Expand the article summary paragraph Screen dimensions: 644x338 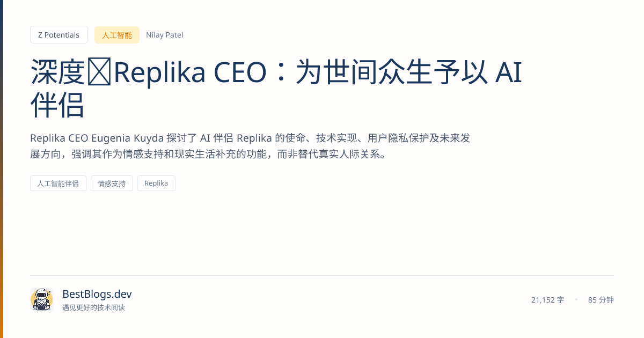[250, 146]
